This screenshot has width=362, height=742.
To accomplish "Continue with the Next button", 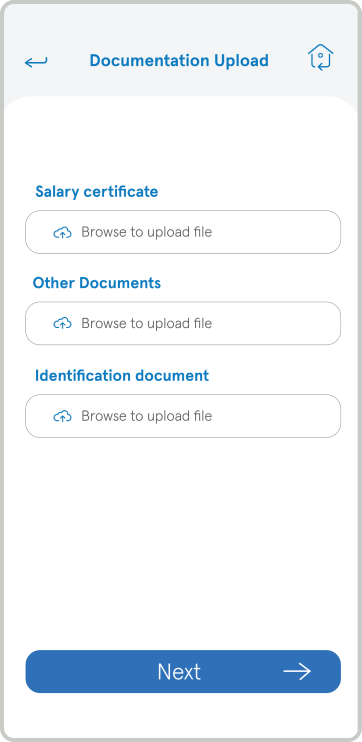I will [183, 671].
